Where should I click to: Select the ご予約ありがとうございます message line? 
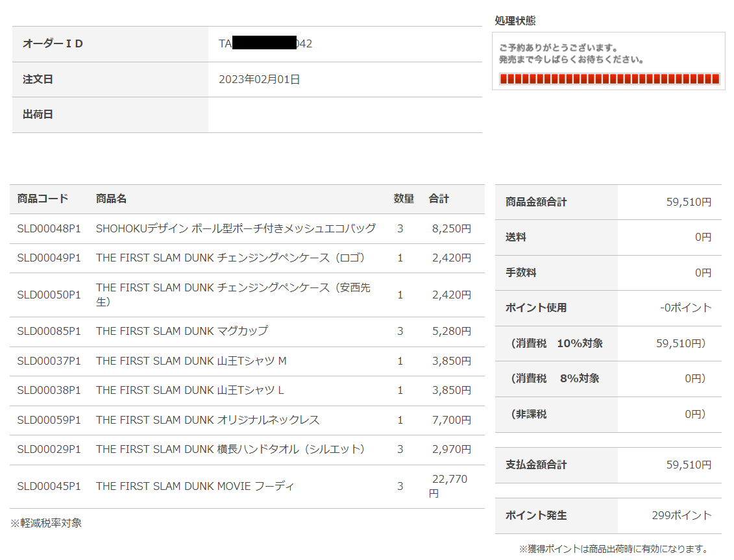(559, 47)
